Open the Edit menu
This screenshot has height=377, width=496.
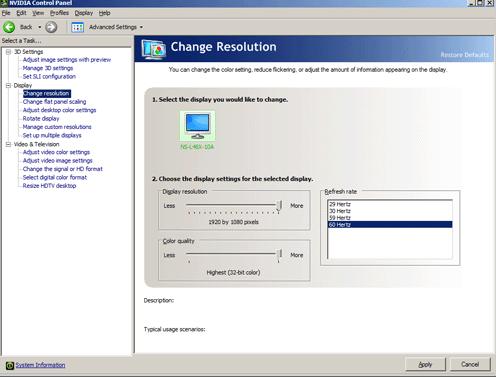21,13
